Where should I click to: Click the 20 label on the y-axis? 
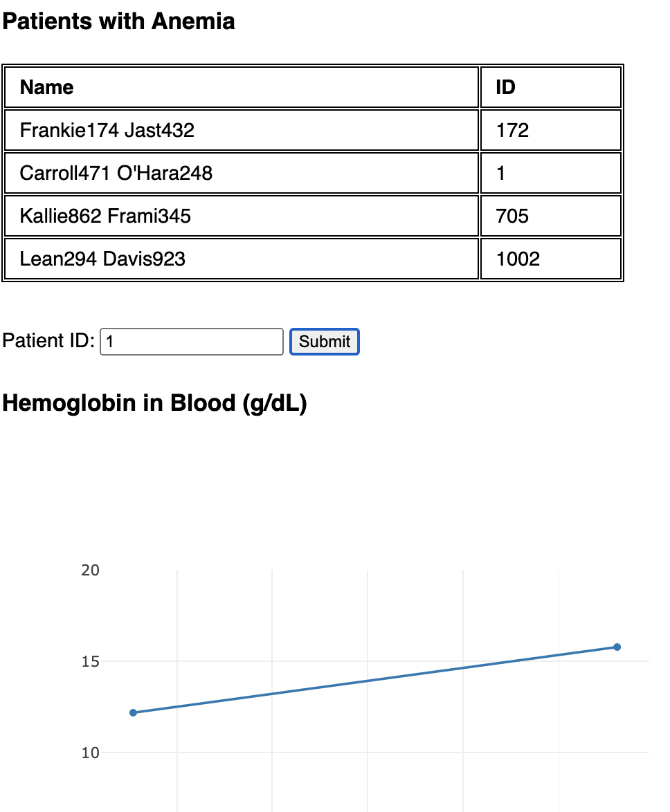point(91,571)
